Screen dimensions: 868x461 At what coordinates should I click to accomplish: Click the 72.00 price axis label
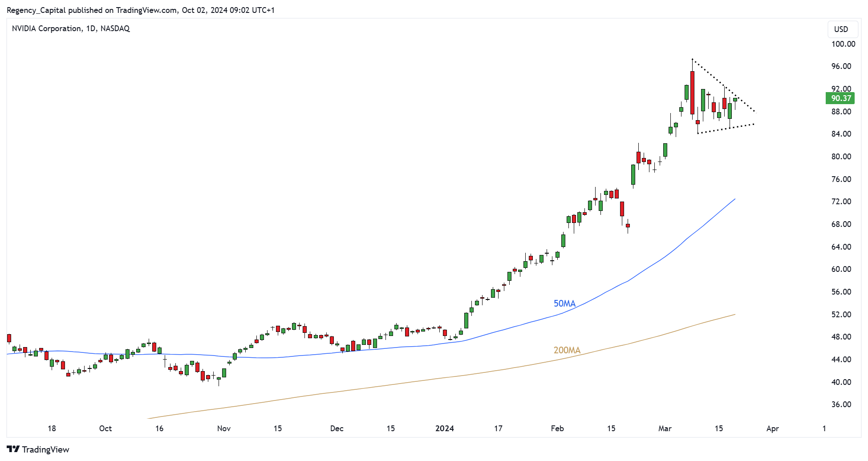(x=841, y=202)
